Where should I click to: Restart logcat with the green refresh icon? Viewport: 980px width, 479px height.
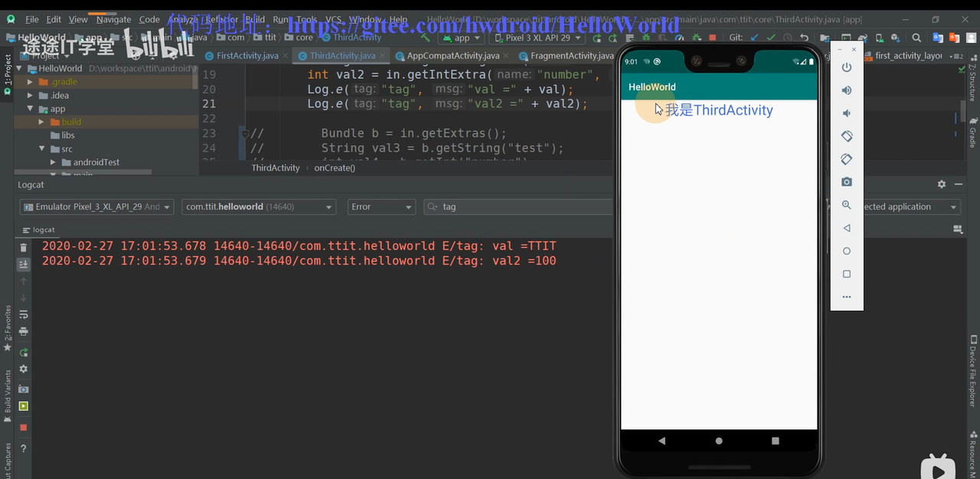coord(24,353)
